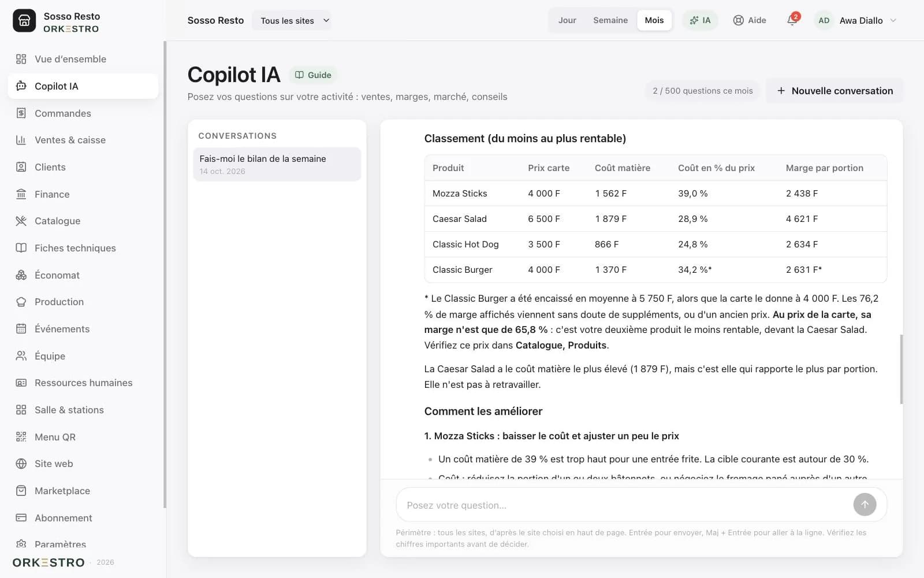
Task: Select conversation Fais-moi le bilan de la semaine
Action: [x=277, y=164]
